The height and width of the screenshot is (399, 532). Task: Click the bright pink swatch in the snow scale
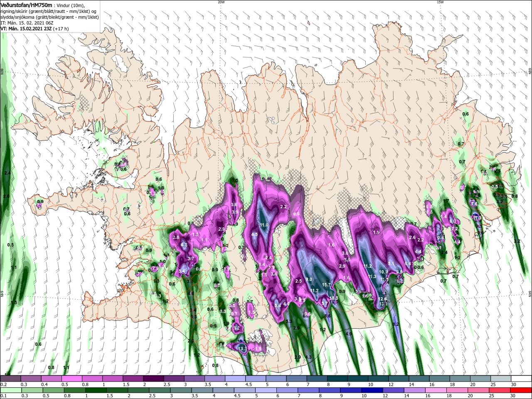click(72, 379)
